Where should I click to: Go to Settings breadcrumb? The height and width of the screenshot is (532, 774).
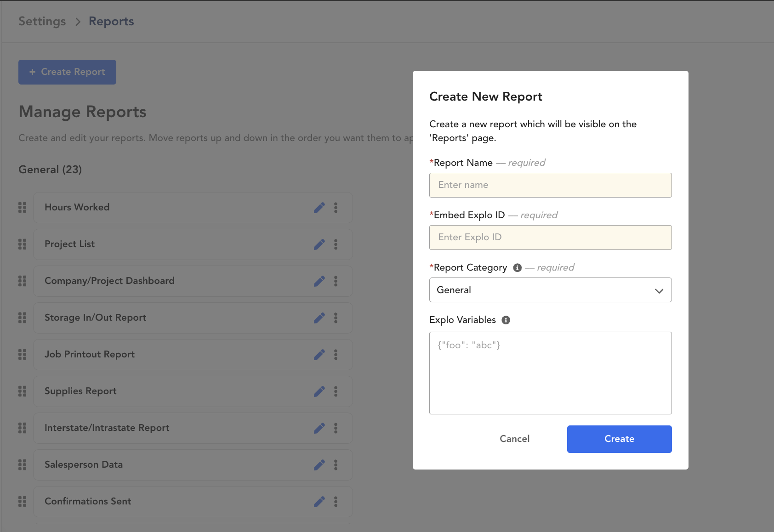coord(42,22)
